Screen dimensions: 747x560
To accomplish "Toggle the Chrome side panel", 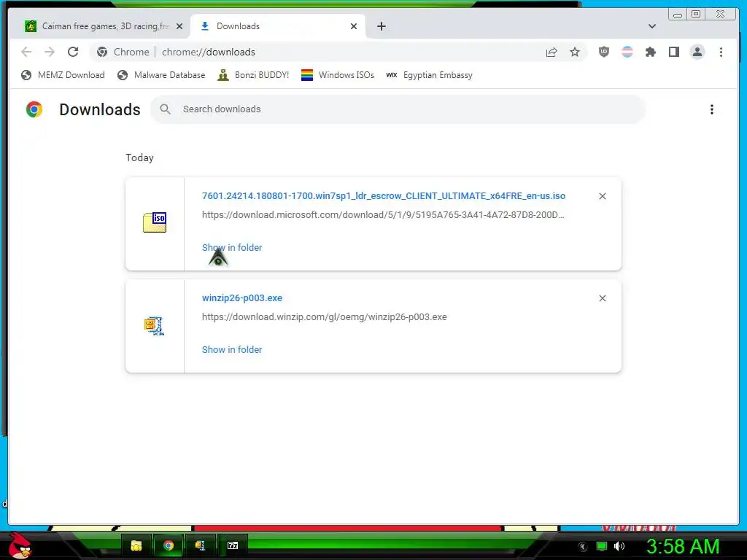I will (673, 52).
